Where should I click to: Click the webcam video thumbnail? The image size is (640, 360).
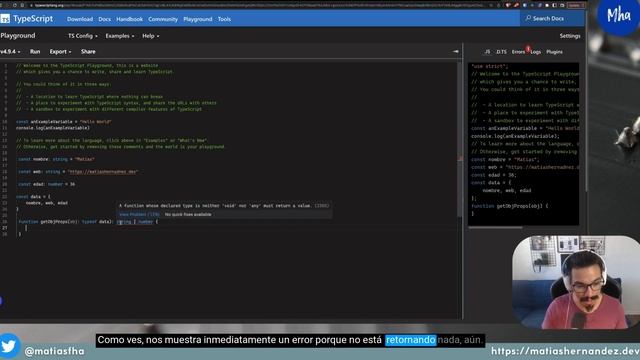576,282
